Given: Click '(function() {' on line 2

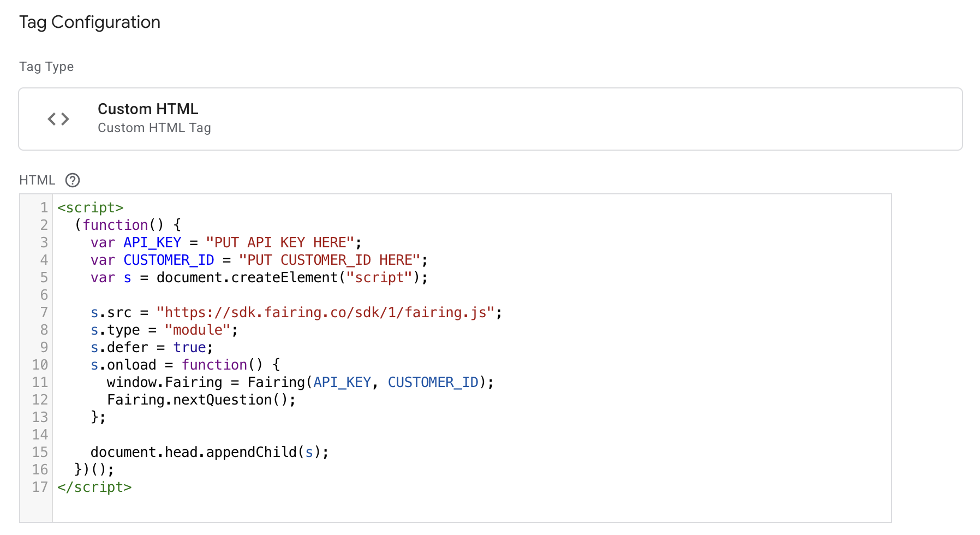Looking at the screenshot, I should point(128,225).
